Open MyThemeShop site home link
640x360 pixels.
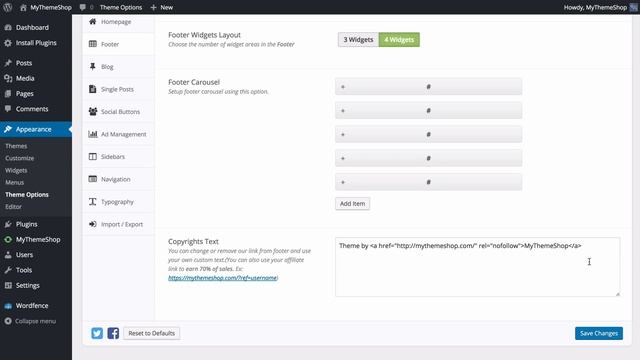coord(45,7)
